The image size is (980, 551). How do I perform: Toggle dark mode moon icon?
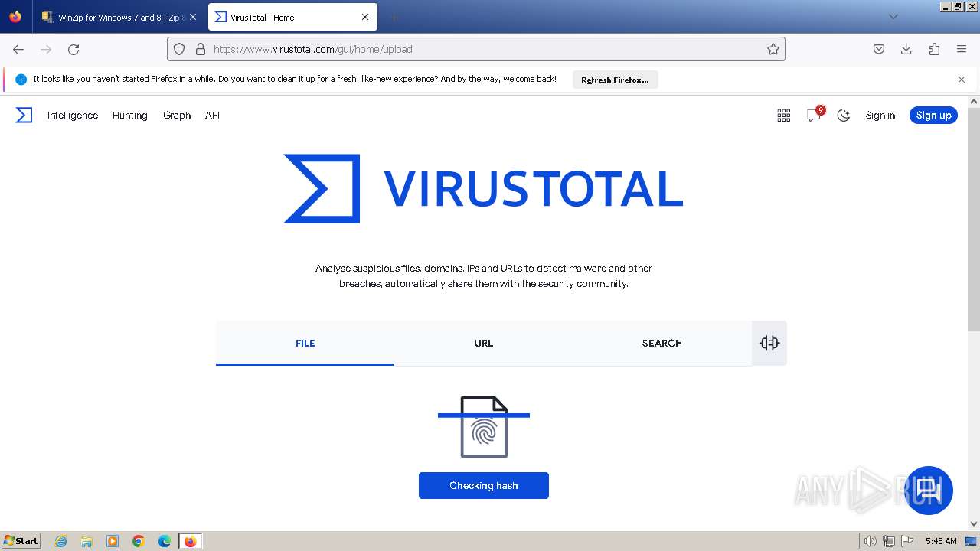click(844, 116)
